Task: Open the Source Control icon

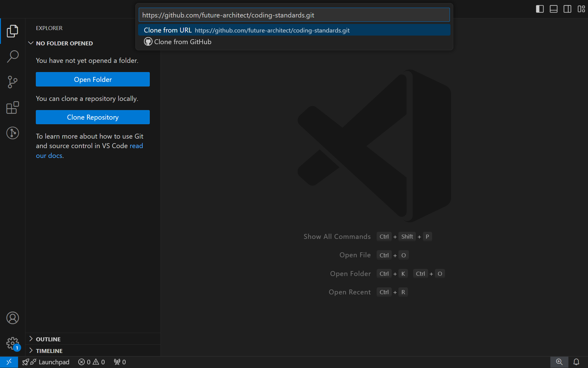Action: [x=13, y=81]
